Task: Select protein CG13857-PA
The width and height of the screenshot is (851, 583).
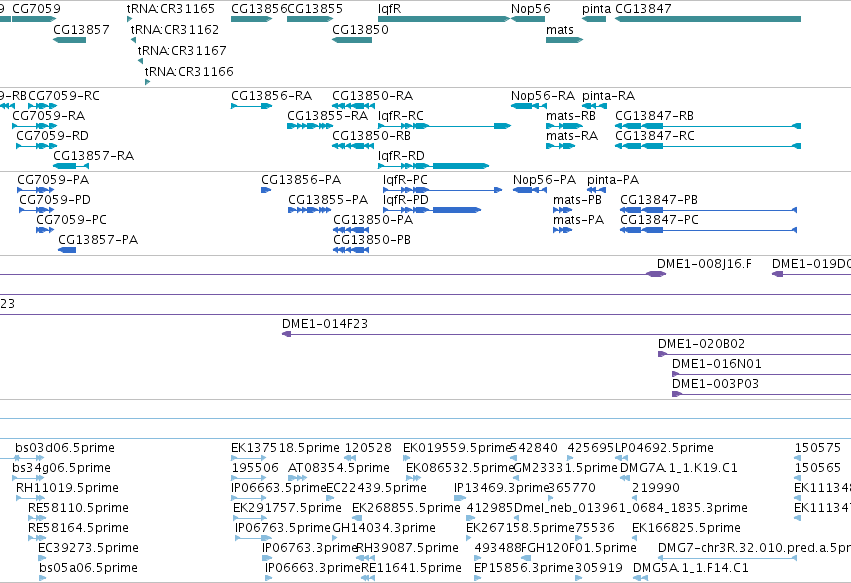Action: point(98,240)
